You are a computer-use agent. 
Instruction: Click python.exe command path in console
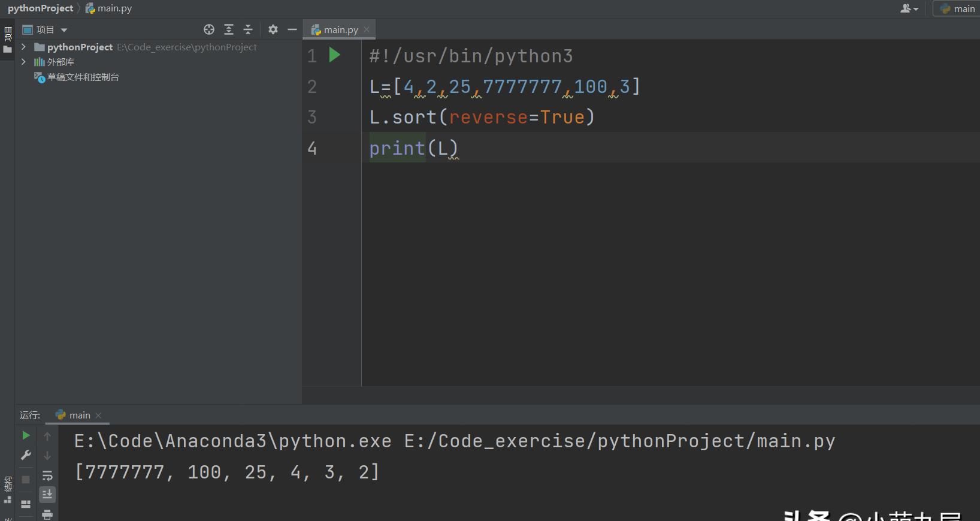click(233, 441)
